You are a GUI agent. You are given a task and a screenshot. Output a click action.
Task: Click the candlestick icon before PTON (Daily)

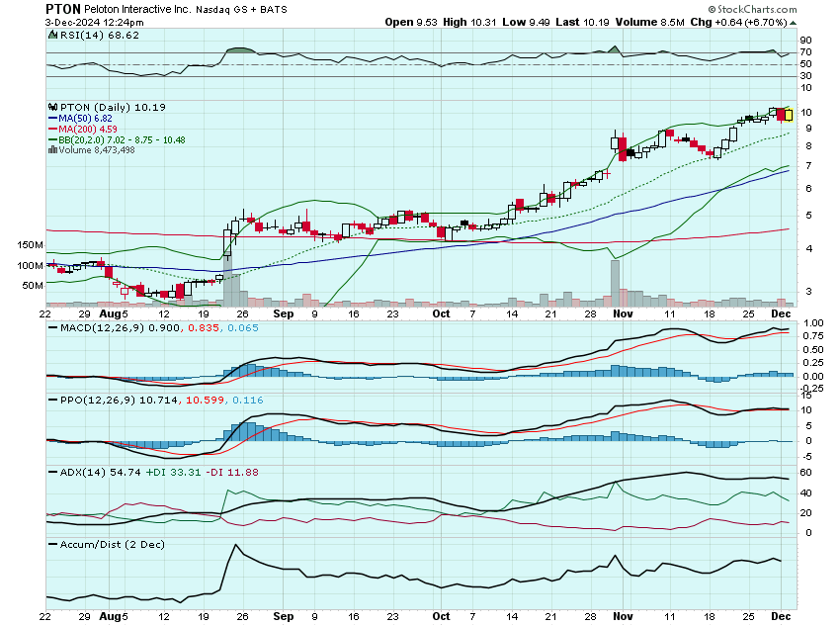[x=52, y=107]
